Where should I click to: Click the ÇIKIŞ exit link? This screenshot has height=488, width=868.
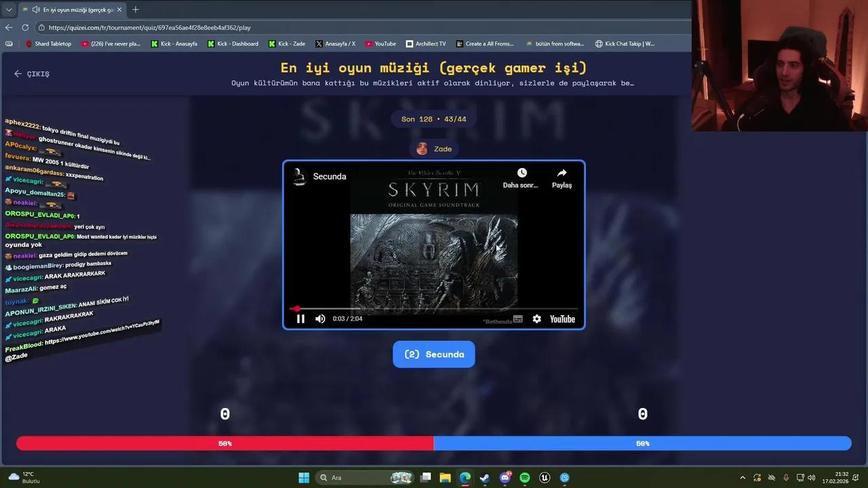[x=32, y=74]
